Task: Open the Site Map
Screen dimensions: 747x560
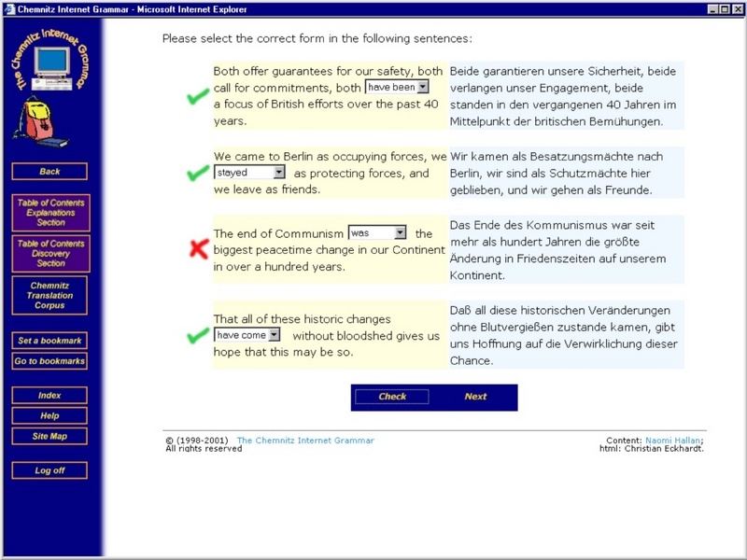Action: [x=49, y=436]
